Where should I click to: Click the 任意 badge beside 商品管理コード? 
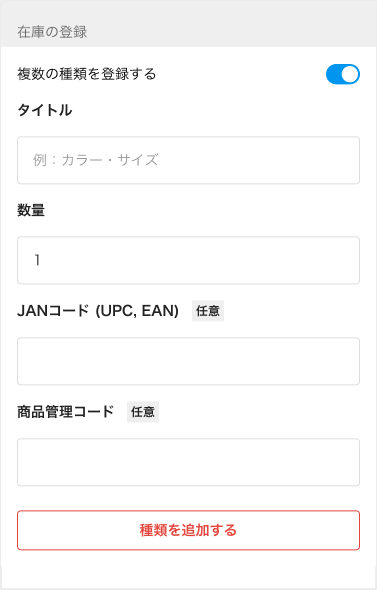[143, 412]
